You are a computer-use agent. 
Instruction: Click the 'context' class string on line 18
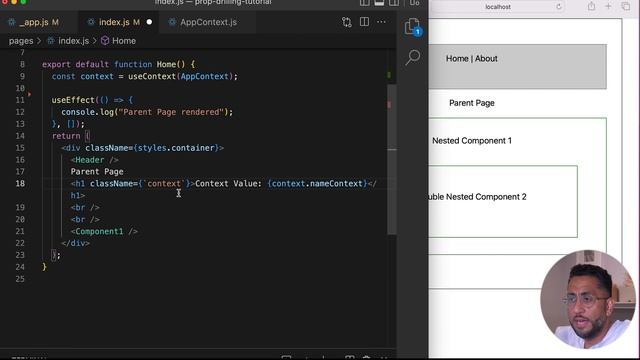pos(164,184)
